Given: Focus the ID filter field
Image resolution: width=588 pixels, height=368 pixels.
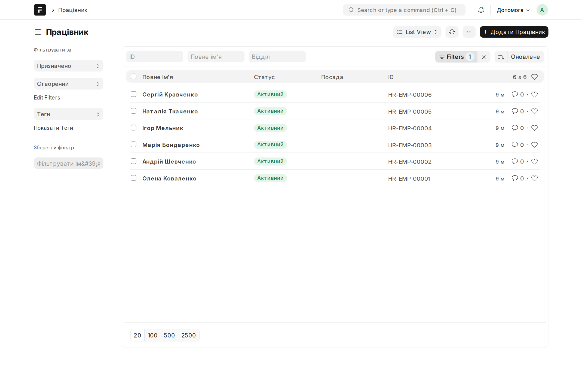Looking at the screenshot, I should [155, 57].
